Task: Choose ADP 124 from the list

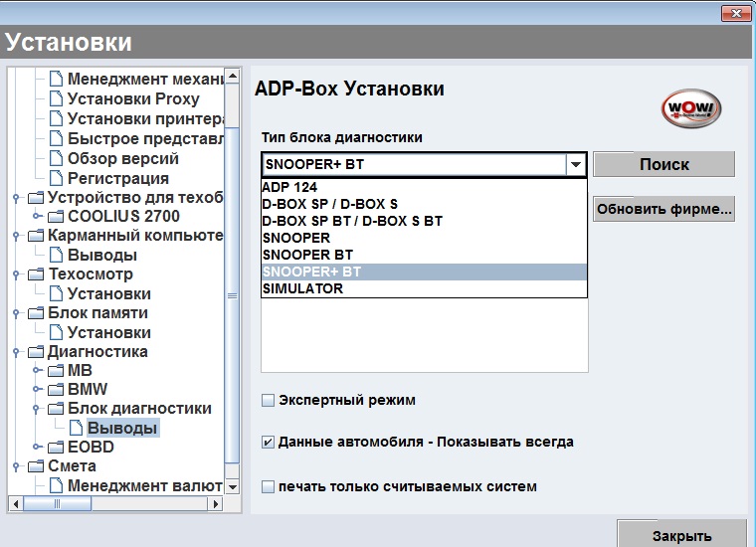Action: [424, 187]
